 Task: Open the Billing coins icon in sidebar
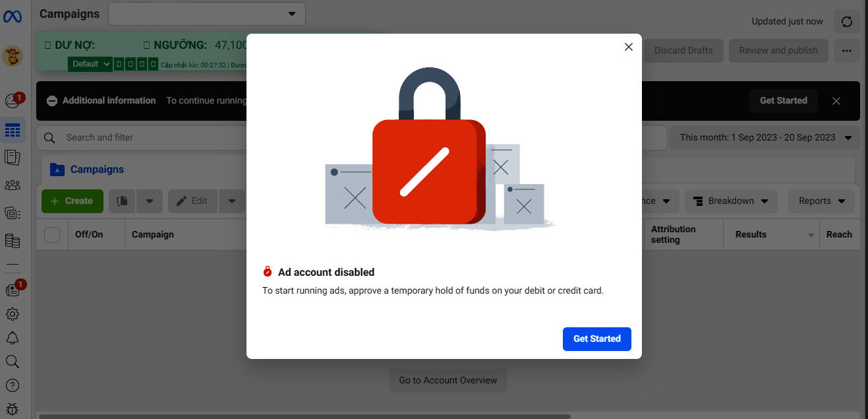pyautogui.click(x=13, y=241)
